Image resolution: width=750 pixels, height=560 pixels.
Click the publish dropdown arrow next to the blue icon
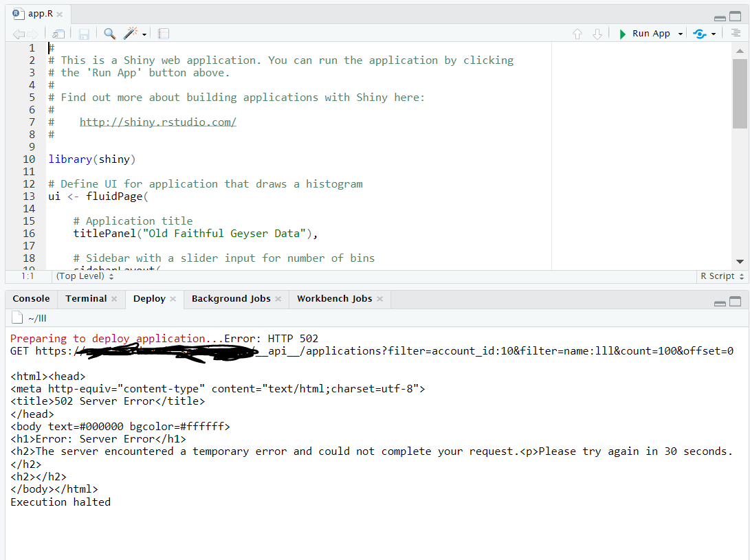[x=712, y=33]
